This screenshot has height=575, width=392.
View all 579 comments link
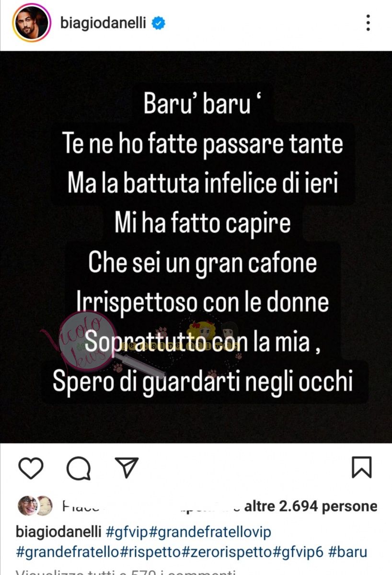126,571
